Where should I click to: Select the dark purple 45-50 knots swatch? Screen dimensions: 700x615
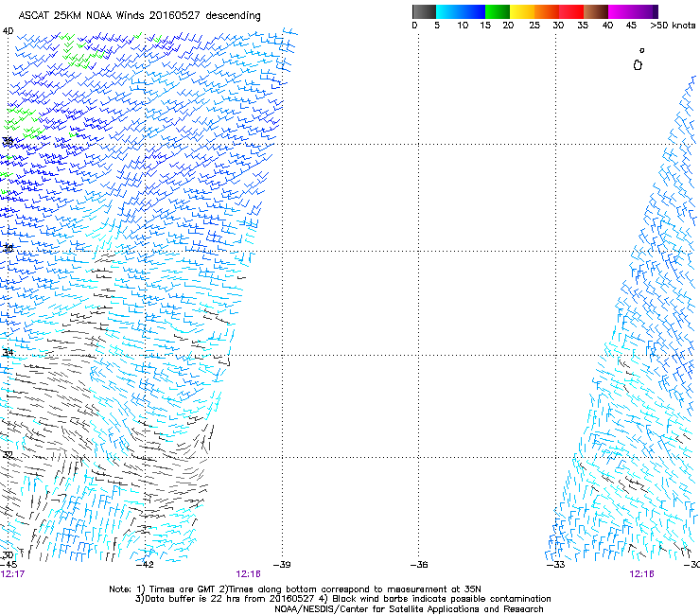pos(645,11)
